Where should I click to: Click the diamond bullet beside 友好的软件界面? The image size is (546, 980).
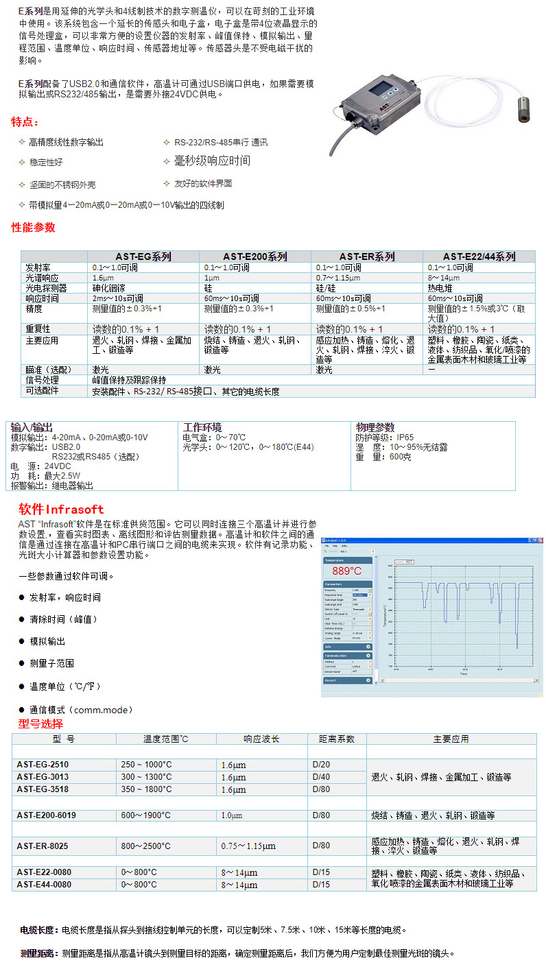click(x=167, y=183)
